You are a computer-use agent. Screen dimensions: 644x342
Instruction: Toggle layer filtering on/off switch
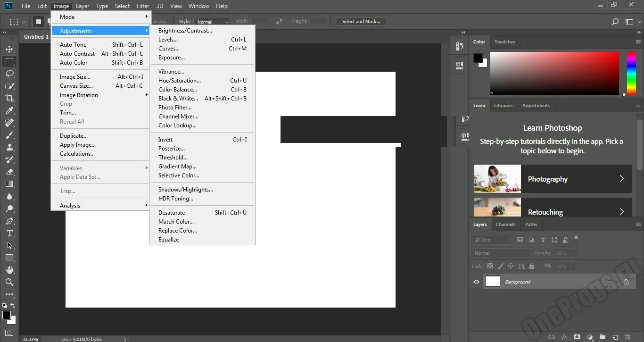coord(576,238)
